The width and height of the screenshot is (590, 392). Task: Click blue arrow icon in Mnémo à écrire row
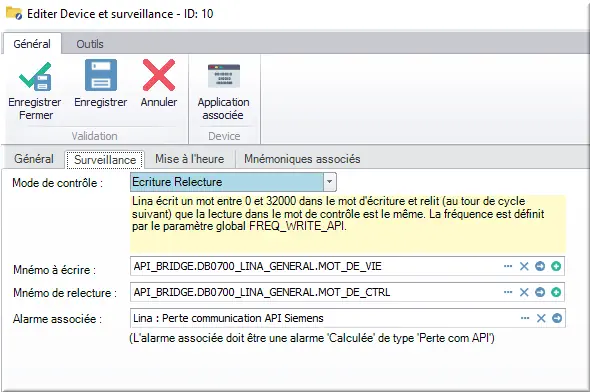540,266
